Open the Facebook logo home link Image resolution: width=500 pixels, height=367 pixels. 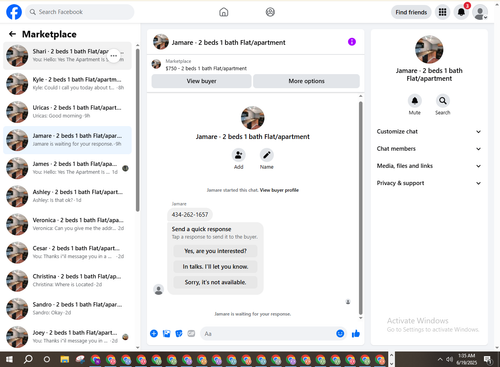point(14,12)
